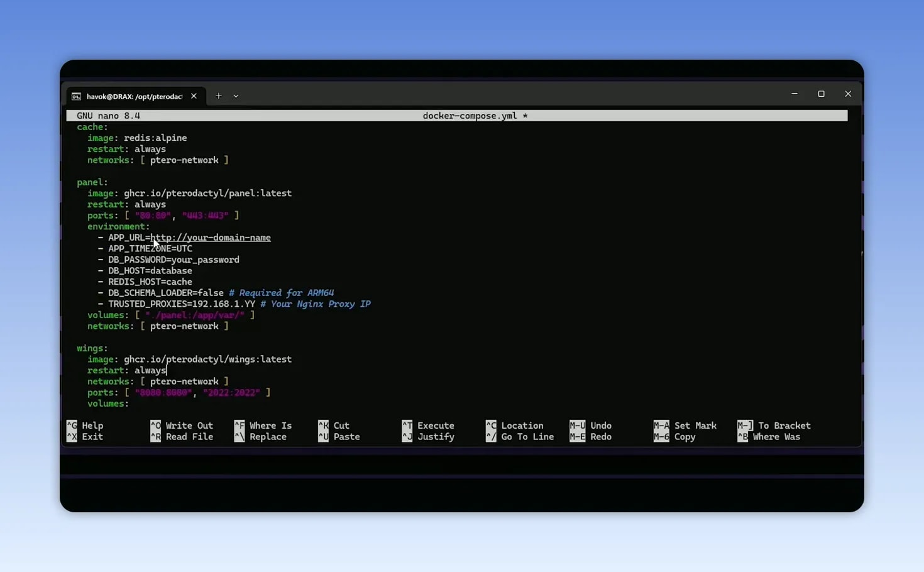This screenshot has width=924, height=572.
Task: Click the environment: key
Action: coord(119,226)
